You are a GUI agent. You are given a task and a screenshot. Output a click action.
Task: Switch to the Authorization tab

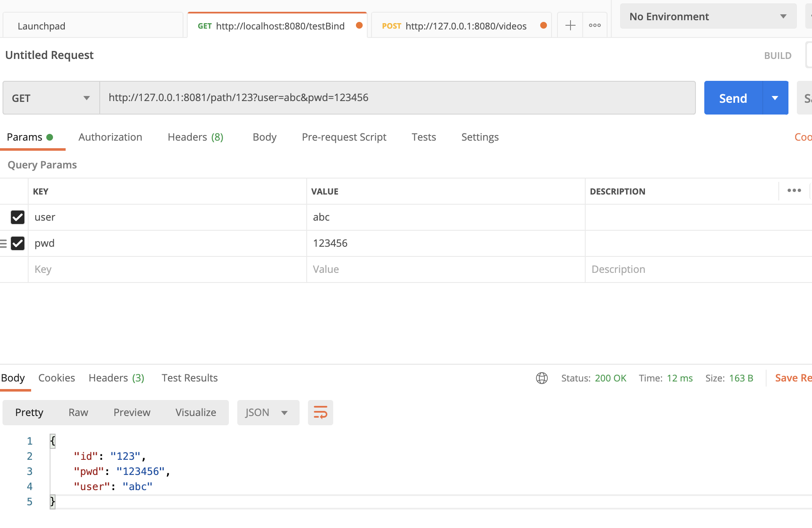click(110, 137)
